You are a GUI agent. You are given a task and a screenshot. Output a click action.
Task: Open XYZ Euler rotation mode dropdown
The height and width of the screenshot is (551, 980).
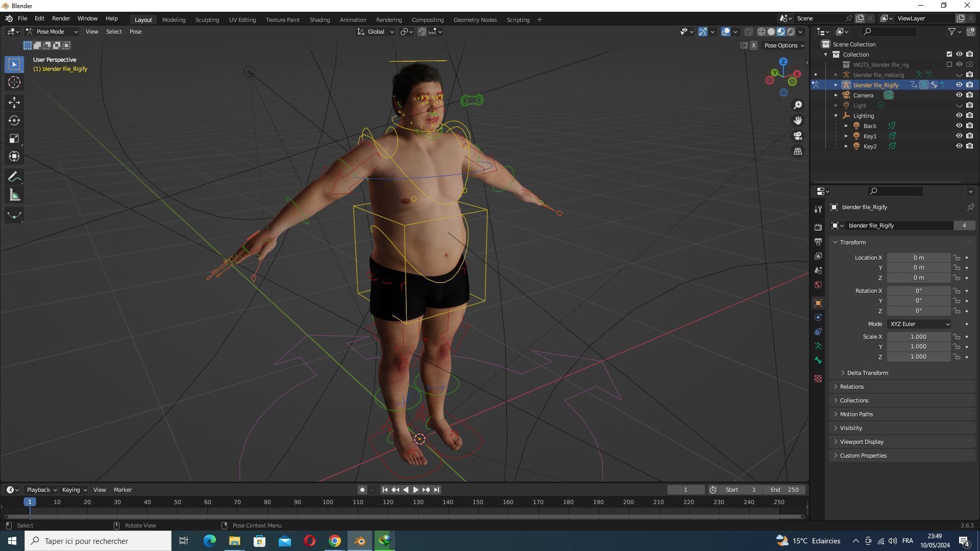(x=919, y=324)
